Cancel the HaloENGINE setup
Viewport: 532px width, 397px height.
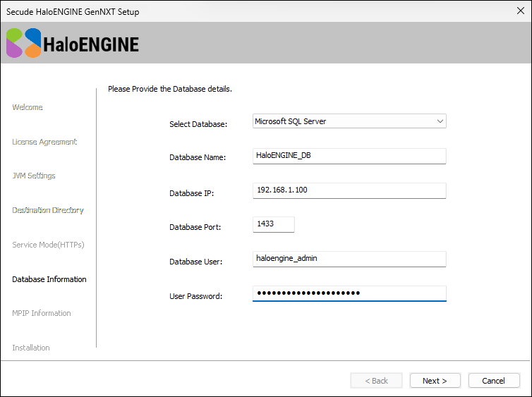[494, 381]
